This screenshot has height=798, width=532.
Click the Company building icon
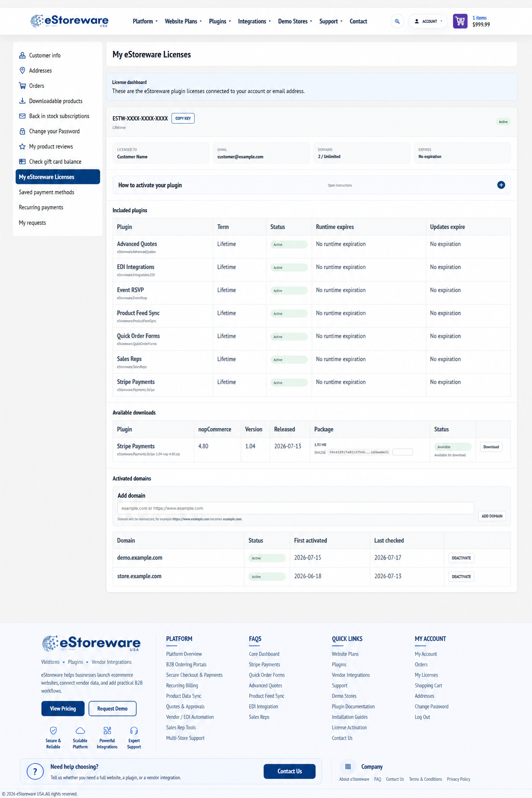(348, 766)
